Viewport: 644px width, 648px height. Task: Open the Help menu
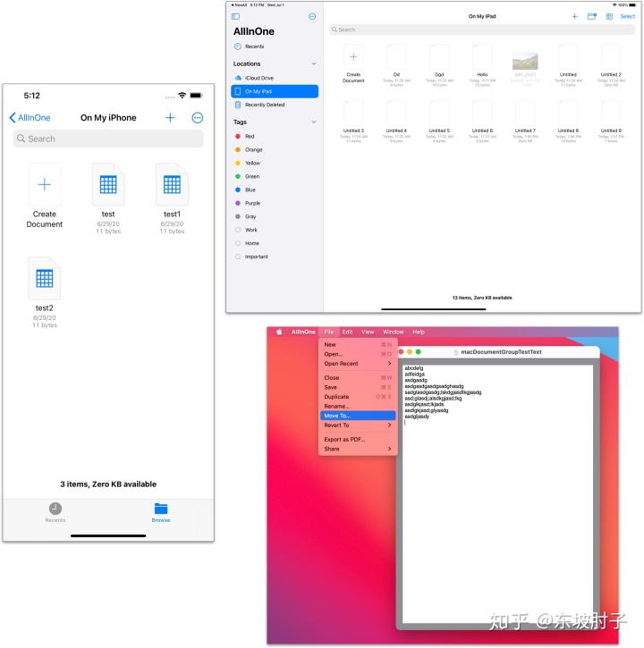tap(419, 332)
